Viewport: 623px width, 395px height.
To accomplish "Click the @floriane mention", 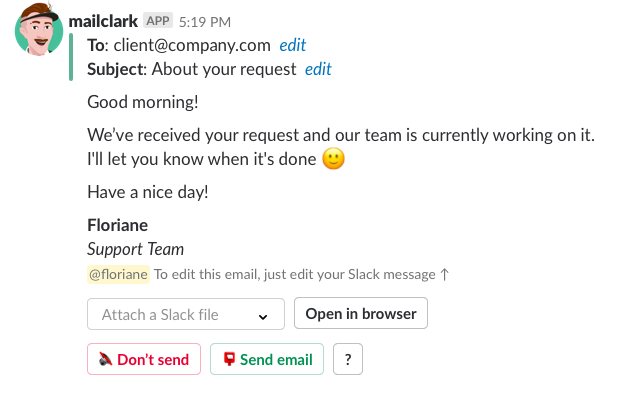I will [x=118, y=274].
